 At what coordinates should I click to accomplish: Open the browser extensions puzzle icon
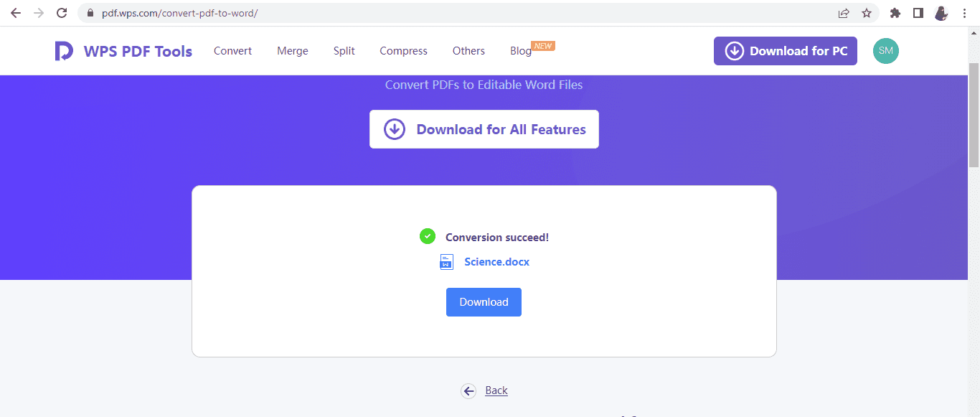895,13
